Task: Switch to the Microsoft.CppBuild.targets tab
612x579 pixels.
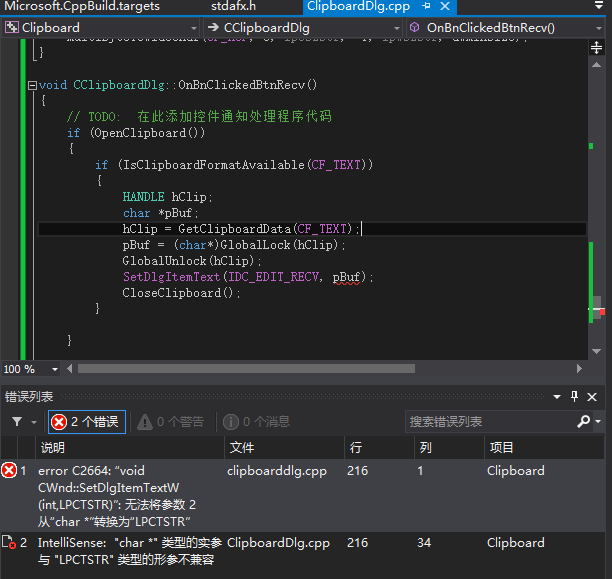Action: (82, 6)
